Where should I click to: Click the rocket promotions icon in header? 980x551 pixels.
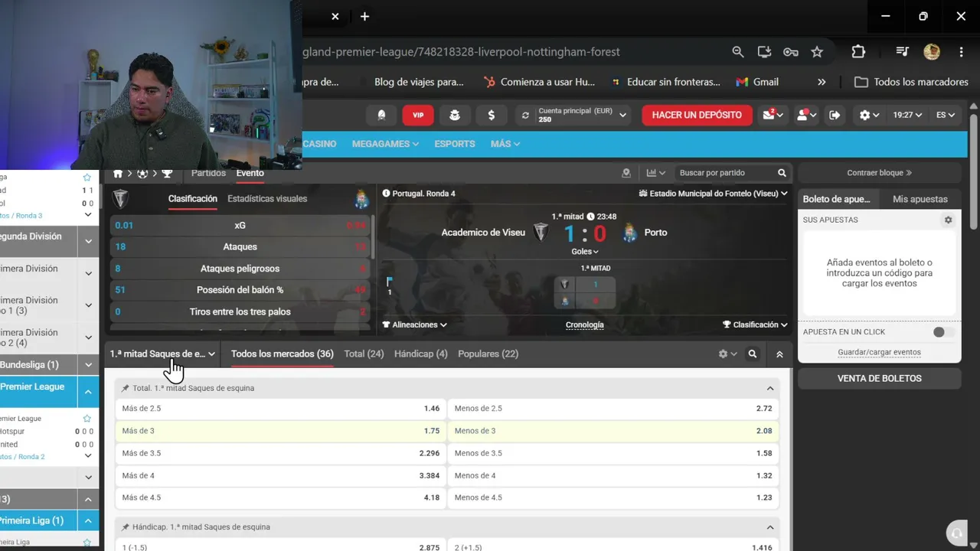(381, 115)
